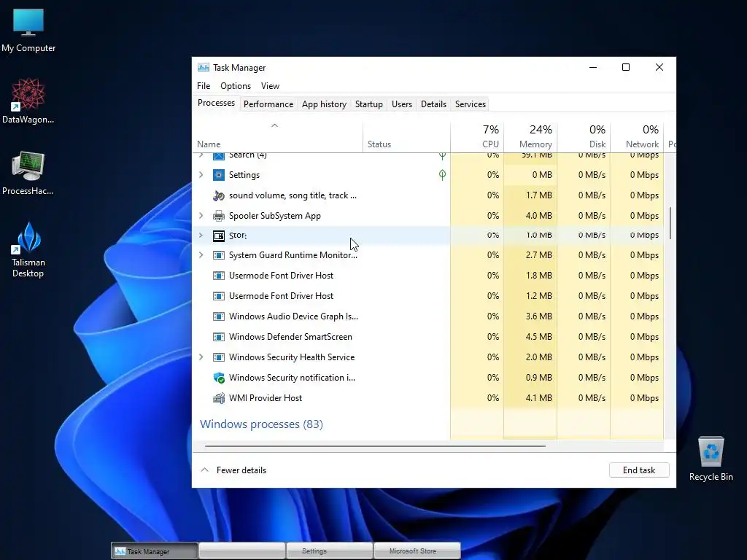The height and width of the screenshot is (560, 747).
Task: Click the Windows Security Health Service icon
Action: pos(219,357)
